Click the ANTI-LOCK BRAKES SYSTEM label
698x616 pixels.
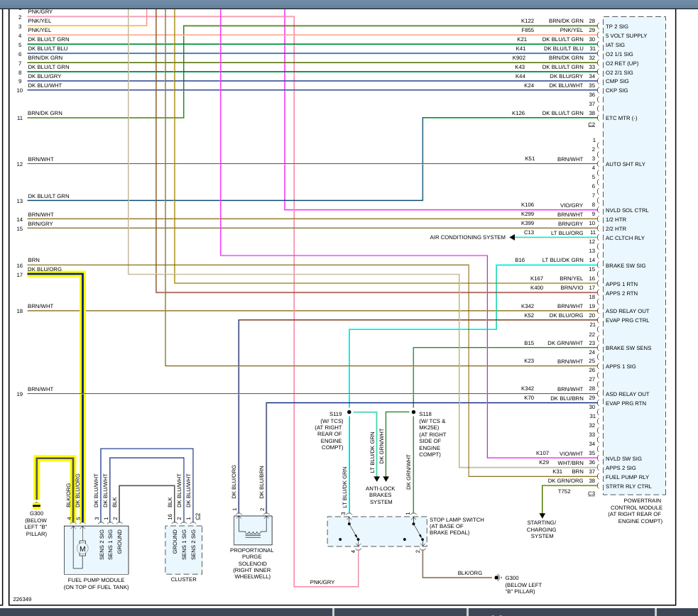click(380, 495)
